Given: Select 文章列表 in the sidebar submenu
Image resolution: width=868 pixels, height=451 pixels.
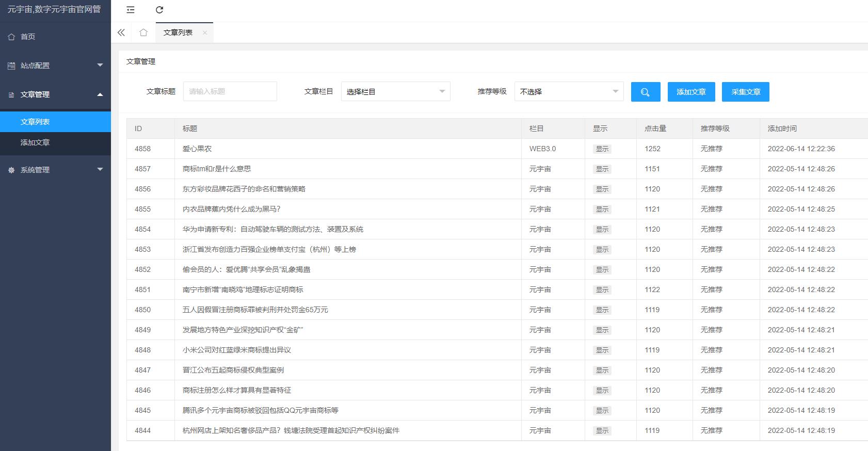Looking at the screenshot, I should [x=35, y=122].
